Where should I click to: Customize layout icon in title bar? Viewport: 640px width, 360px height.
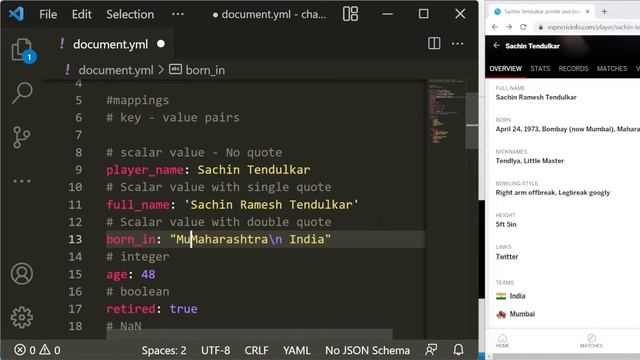click(x=350, y=14)
